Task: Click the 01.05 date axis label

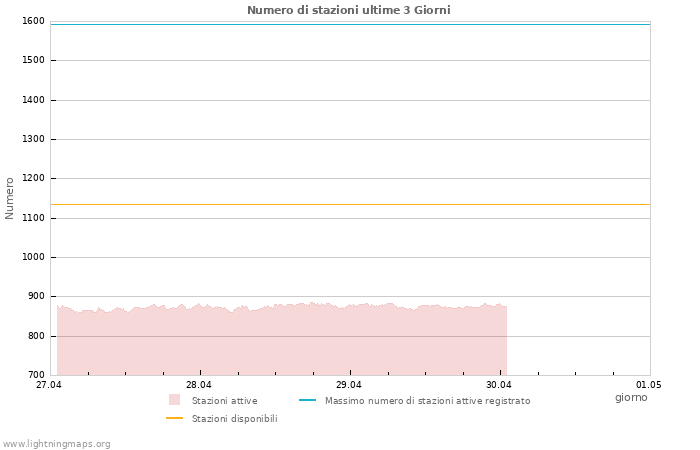Action: (649, 385)
